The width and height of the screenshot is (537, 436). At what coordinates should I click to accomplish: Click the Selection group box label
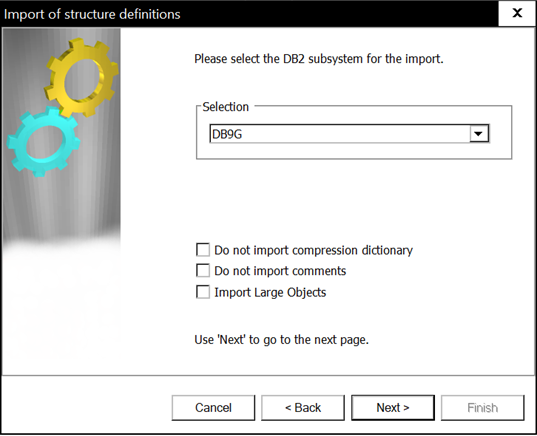pos(225,107)
